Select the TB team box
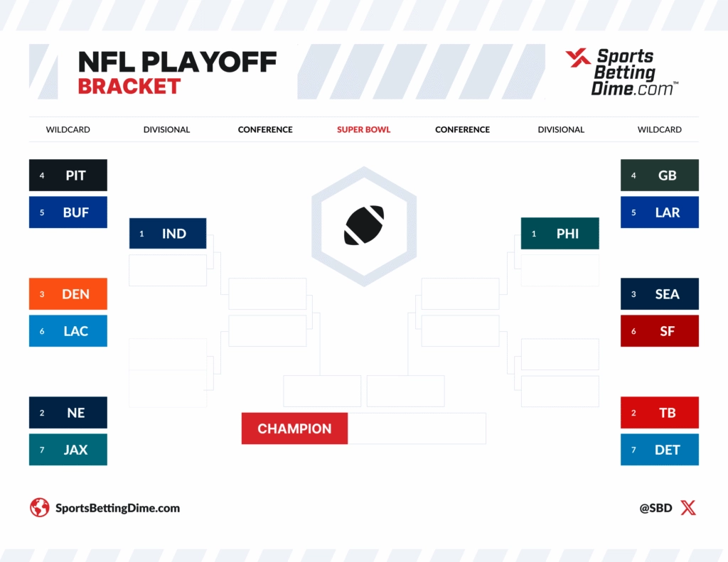 pos(660,413)
